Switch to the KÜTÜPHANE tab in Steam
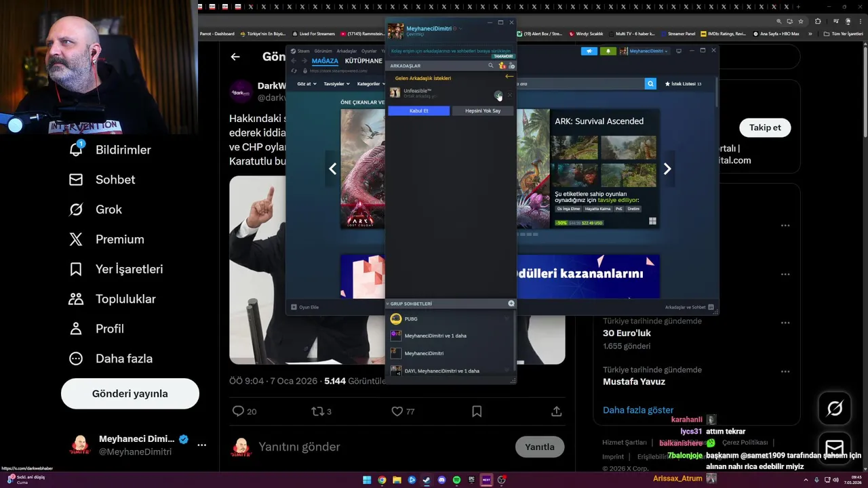868x488 pixels. pos(363,61)
